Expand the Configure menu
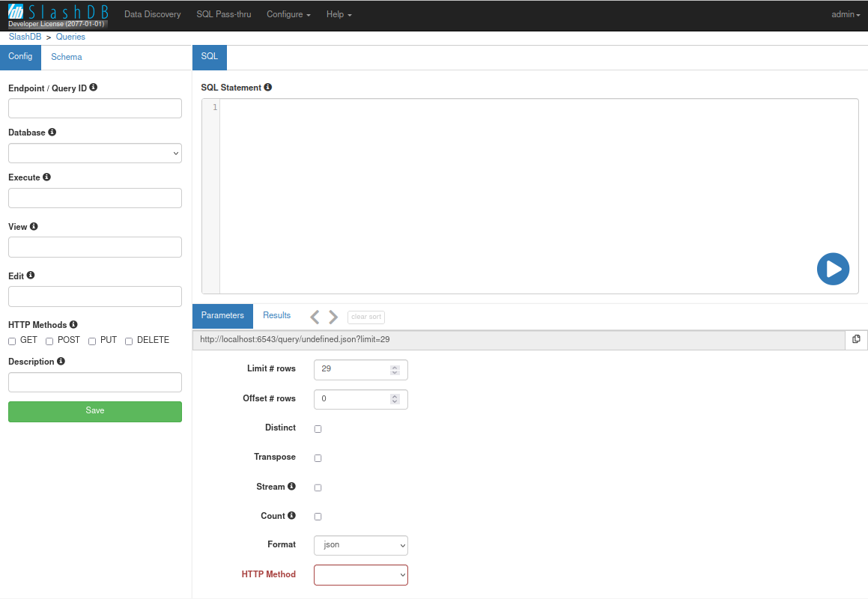Viewport: 868px width, 599px height. (x=288, y=14)
